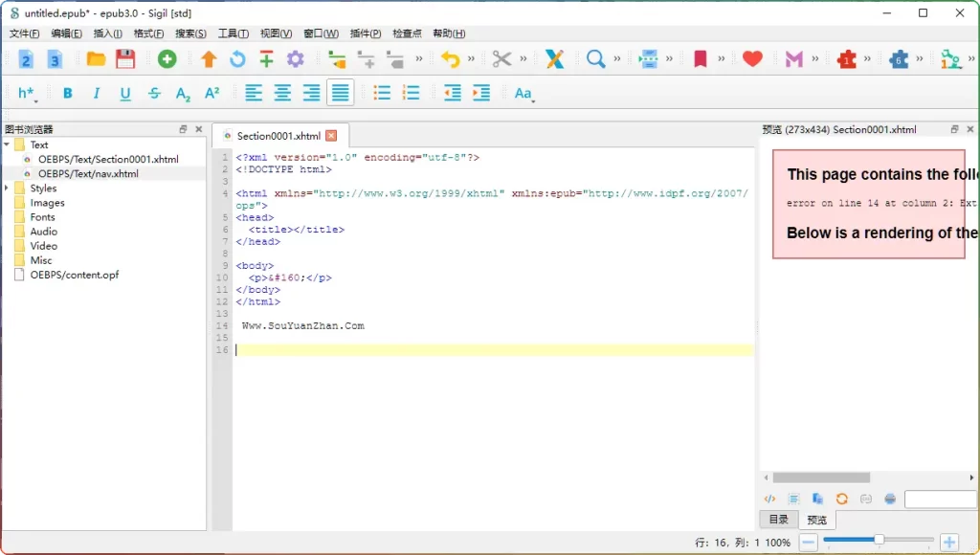The height and width of the screenshot is (555, 980).
Task: Run plugin 1 red puzzle icon
Action: (x=846, y=59)
